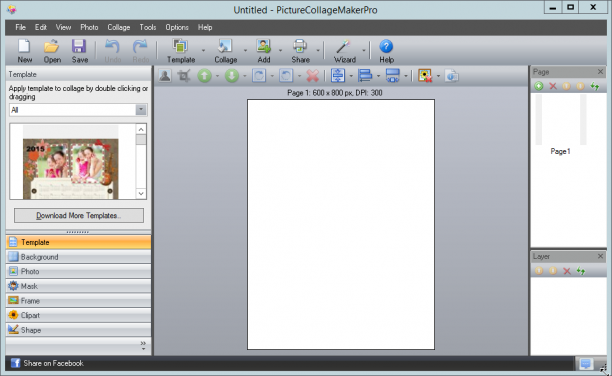Open the Help menu
Screen dimensions: 612x376
[x=205, y=27]
